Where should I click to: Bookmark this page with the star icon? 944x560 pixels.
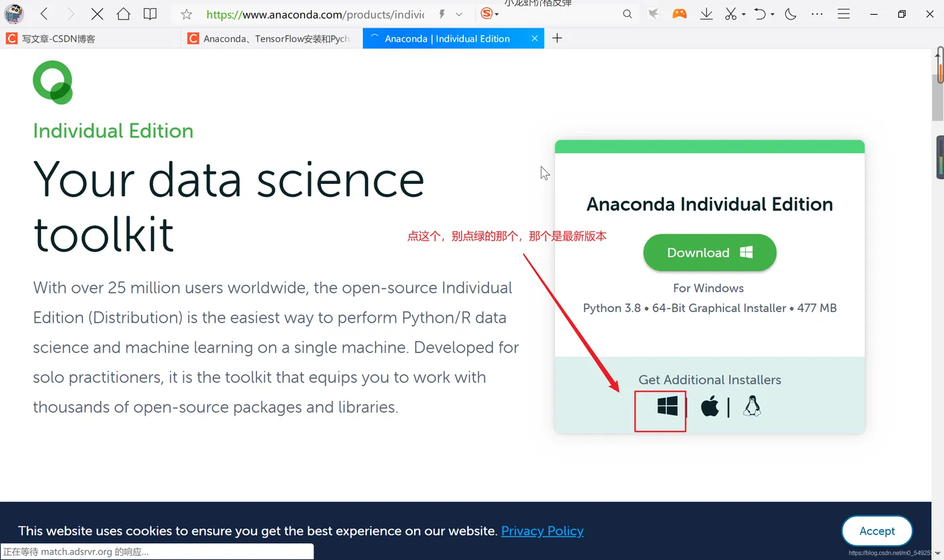click(x=187, y=14)
